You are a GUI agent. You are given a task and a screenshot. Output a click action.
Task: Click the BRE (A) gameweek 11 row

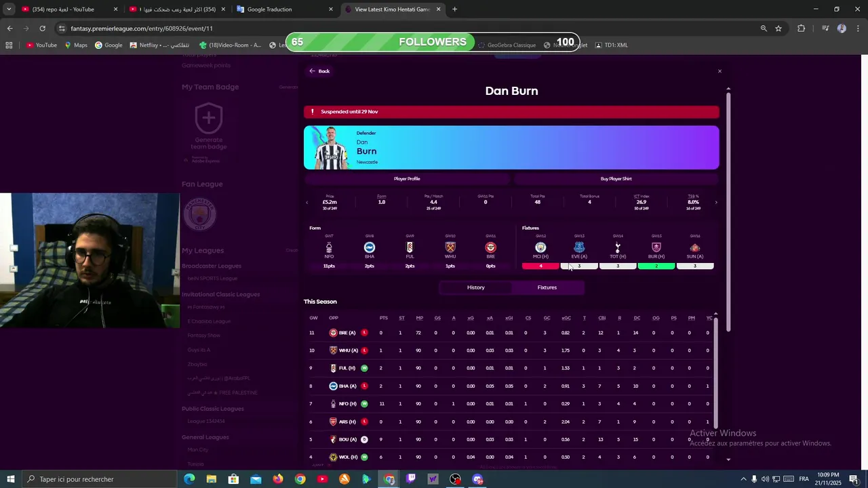(509, 333)
